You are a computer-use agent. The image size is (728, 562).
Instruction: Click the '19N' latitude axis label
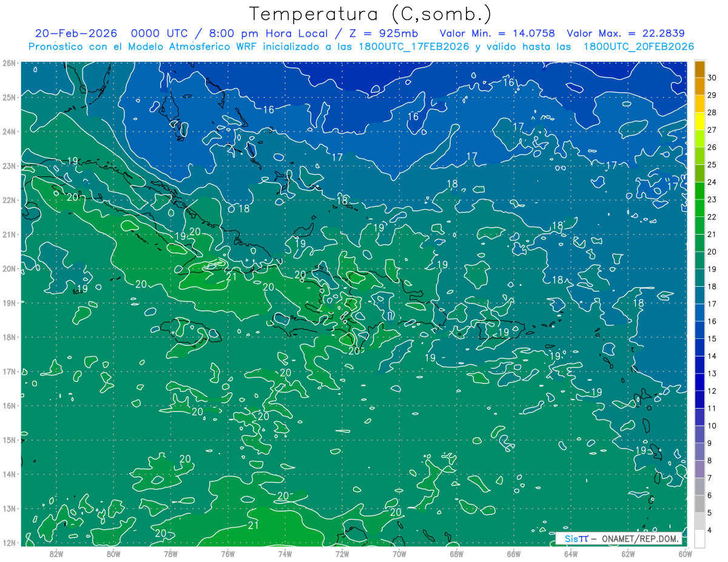(8, 303)
